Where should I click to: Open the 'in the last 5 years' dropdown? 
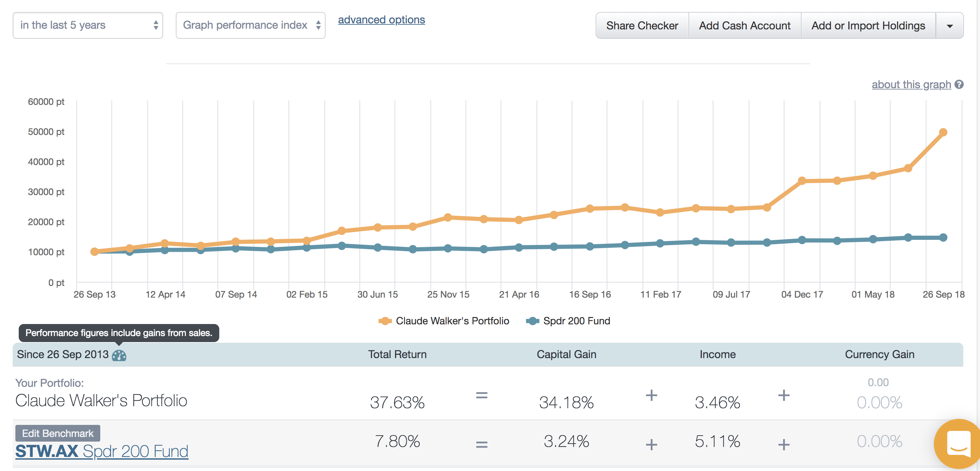[88, 25]
